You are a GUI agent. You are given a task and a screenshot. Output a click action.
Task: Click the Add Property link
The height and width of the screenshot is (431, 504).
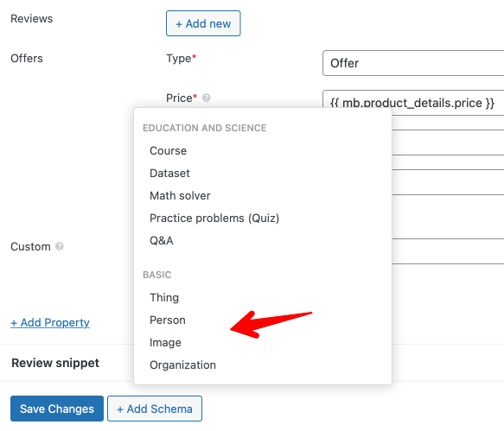point(50,322)
